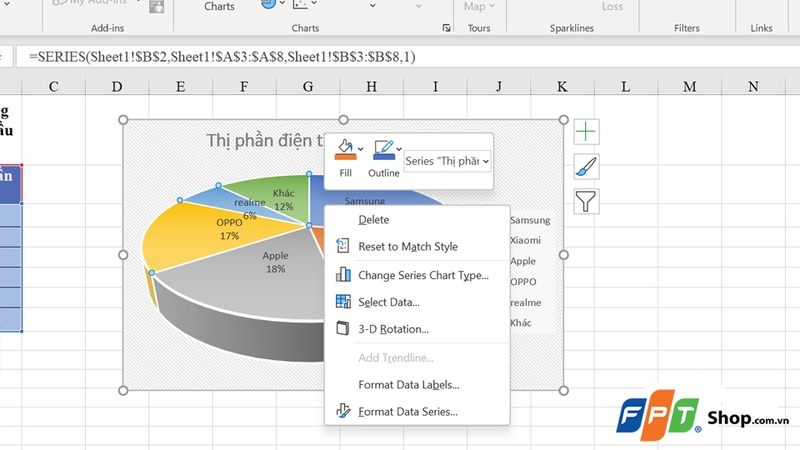The width and height of the screenshot is (800, 450).
Task: Choose 3-D Rotation from context menu
Action: pyautogui.click(x=417, y=329)
